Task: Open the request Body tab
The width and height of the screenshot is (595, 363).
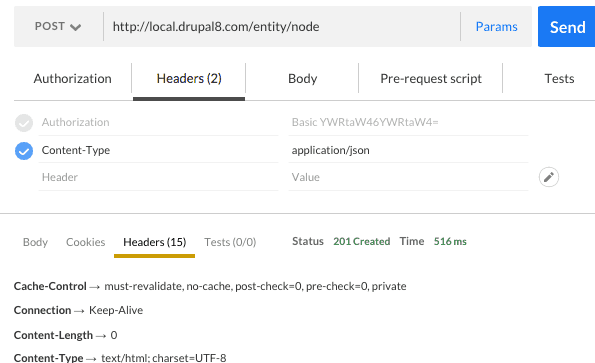Action: pyautogui.click(x=302, y=79)
